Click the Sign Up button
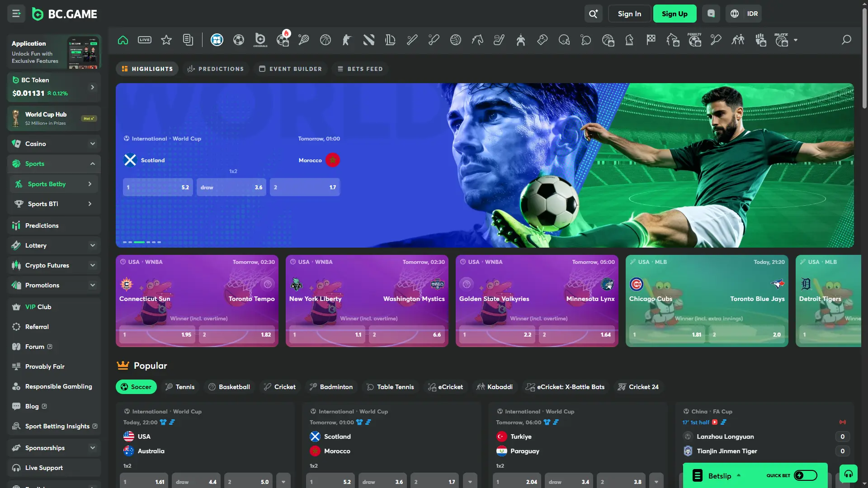The image size is (868, 488). pyautogui.click(x=675, y=14)
